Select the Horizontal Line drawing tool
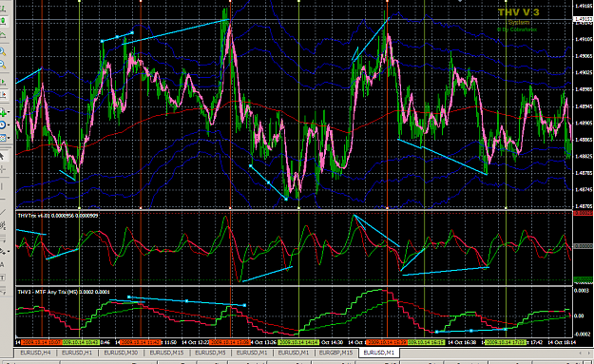594x364 pixels. pos(3,199)
